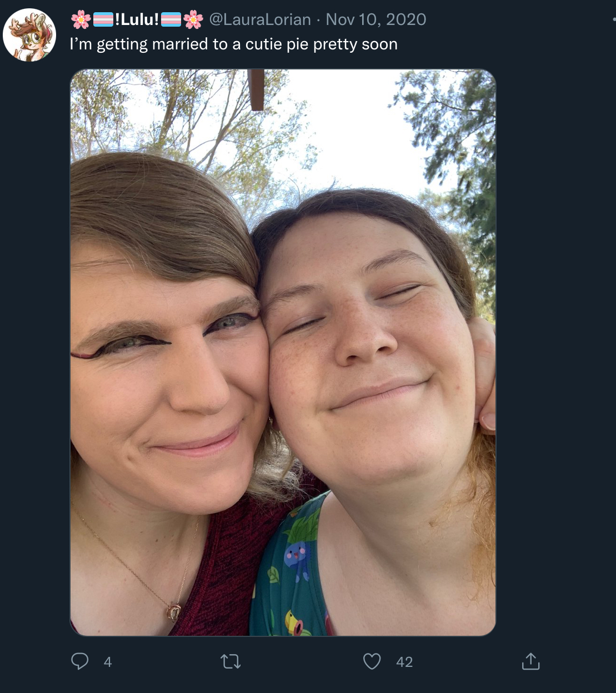Click the trans flag emoji before !Lulu!
Screen dimensions: 616x693
click(103, 20)
